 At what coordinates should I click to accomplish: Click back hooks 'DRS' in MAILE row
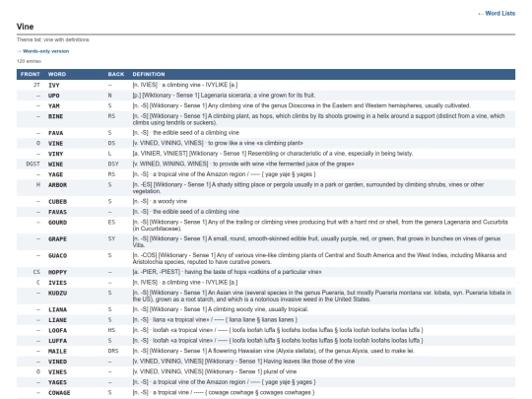[x=113, y=351]
